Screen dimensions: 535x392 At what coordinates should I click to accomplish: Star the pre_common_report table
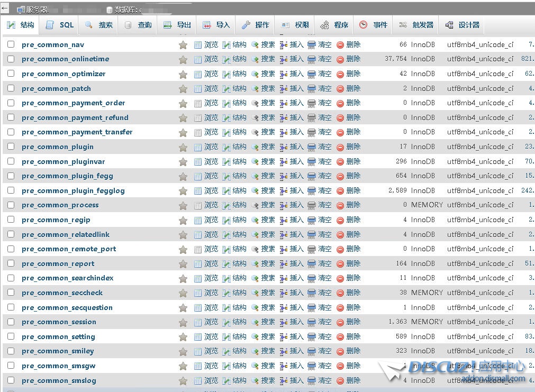click(183, 264)
